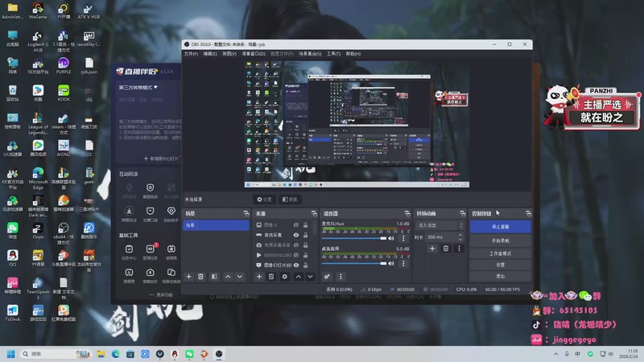This screenshot has width=644, height=362.
Task: Toggle lock on 游戏采集 source
Action: 306,235
